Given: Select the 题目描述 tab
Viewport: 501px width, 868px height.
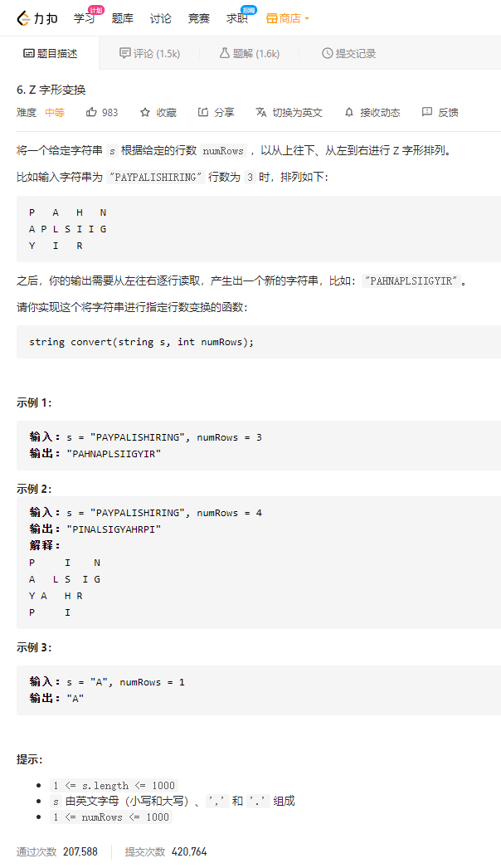Looking at the screenshot, I should tap(50, 53).
